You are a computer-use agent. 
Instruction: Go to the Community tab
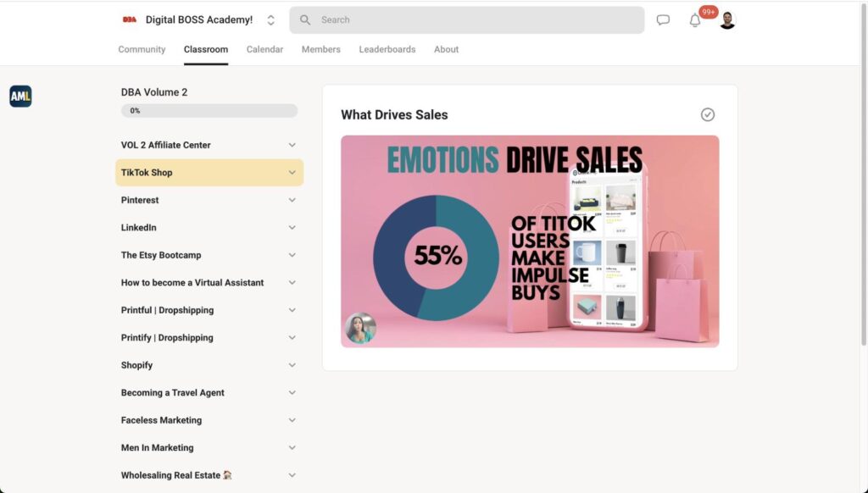click(142, 49)
